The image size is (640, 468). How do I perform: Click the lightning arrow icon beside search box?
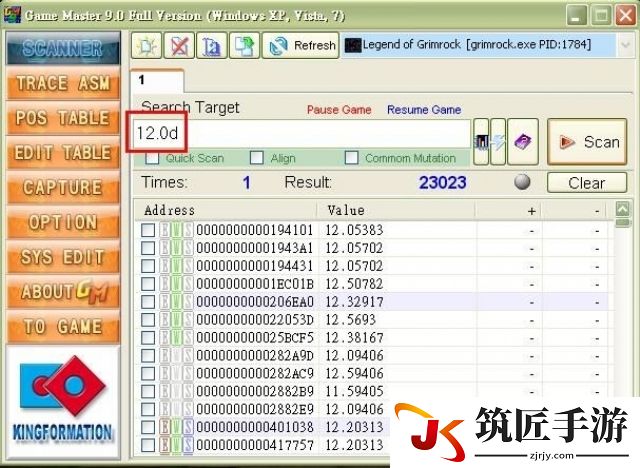[498, 142]
